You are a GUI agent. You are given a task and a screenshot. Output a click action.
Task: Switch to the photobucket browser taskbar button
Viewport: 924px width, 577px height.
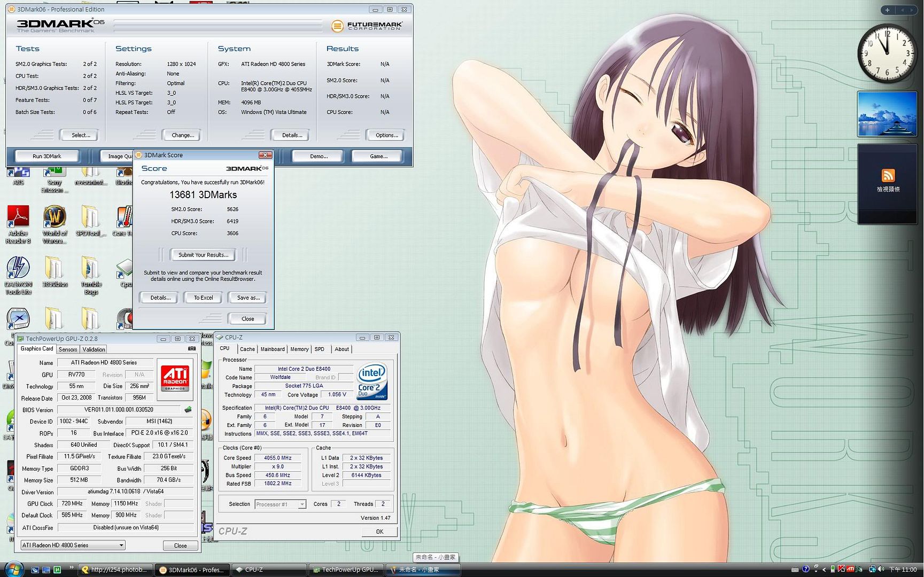pyautogui.click(x=115, y=570)
